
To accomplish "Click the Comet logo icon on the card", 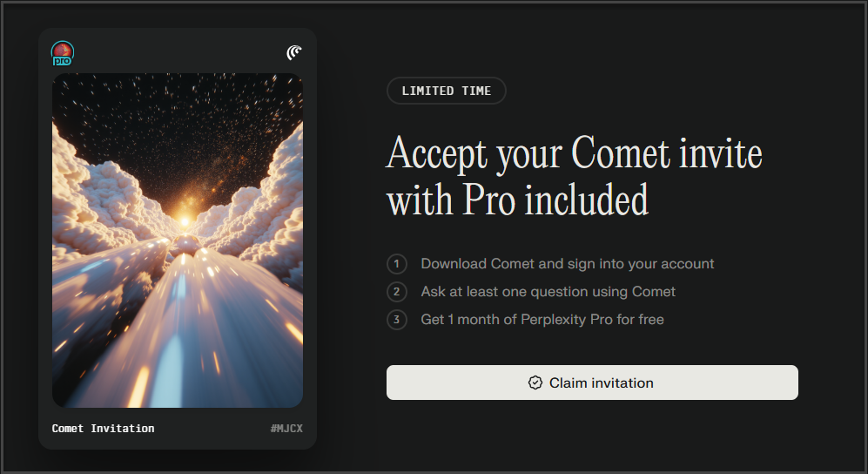I will click(x=294, y=53).
